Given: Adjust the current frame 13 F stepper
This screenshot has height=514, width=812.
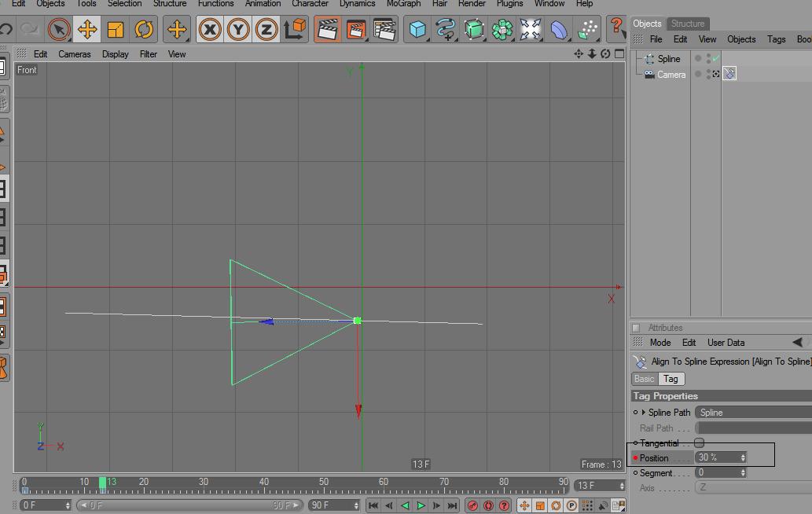Looking at the screenshot, I should click(622, 486).
